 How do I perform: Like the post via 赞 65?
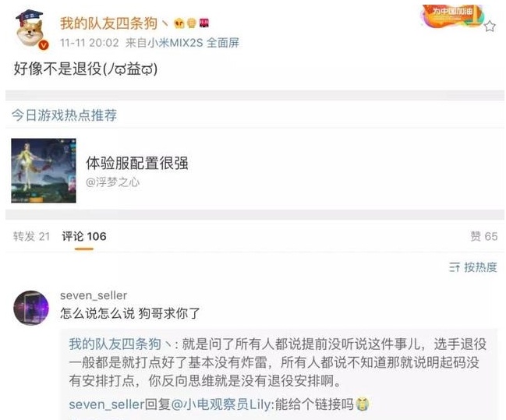483,236
